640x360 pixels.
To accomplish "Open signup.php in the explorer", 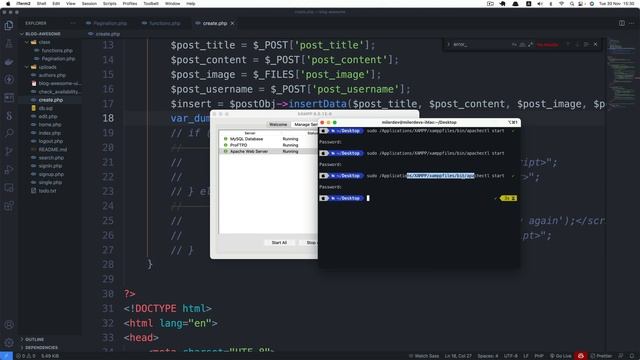I will (x=51, y=174).
